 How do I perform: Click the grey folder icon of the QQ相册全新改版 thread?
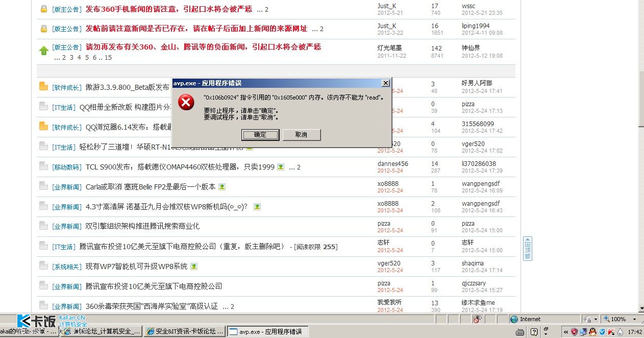coord(44,106)
